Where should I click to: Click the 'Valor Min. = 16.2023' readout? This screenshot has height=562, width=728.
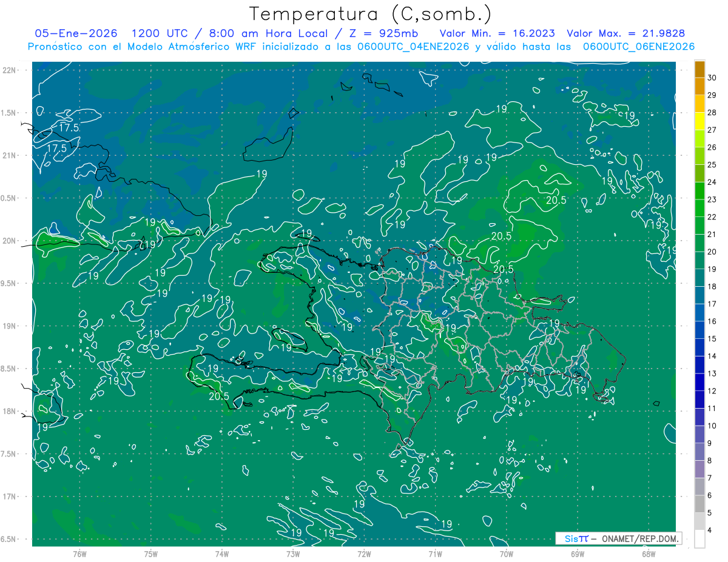[x=499, y=33]
